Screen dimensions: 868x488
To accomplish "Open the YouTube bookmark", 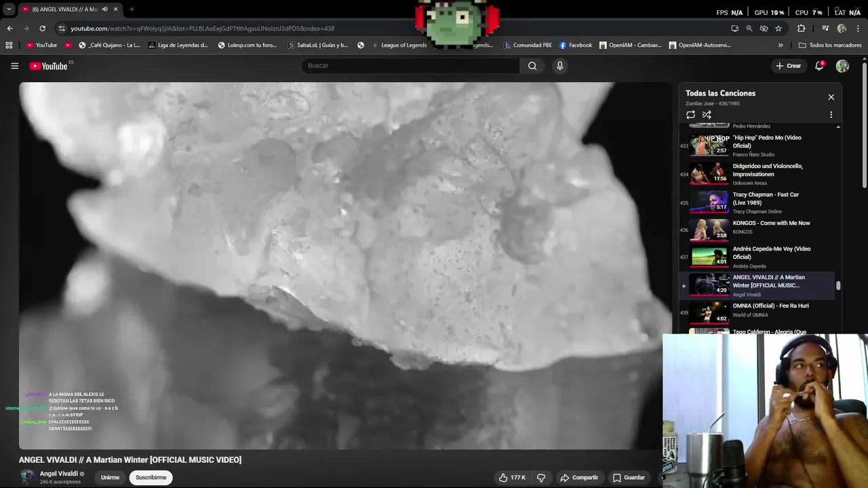I will [x=41, y=45].
